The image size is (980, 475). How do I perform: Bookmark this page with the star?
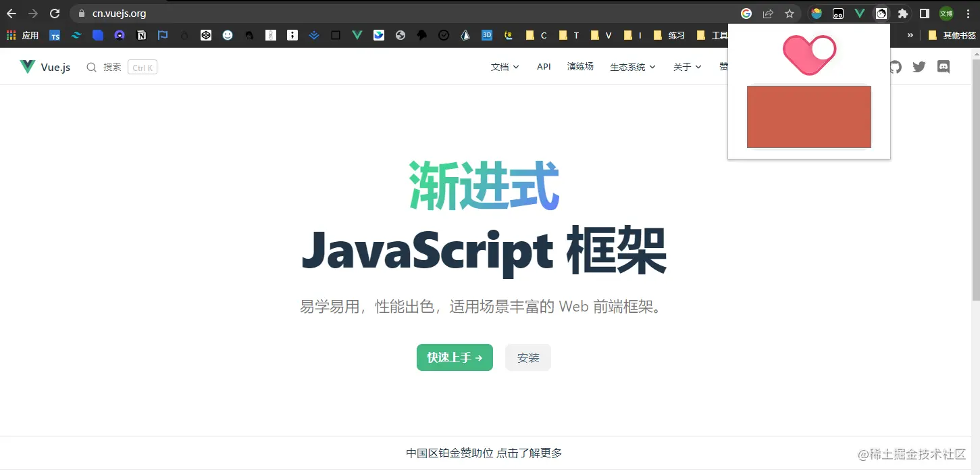point(790,14)
